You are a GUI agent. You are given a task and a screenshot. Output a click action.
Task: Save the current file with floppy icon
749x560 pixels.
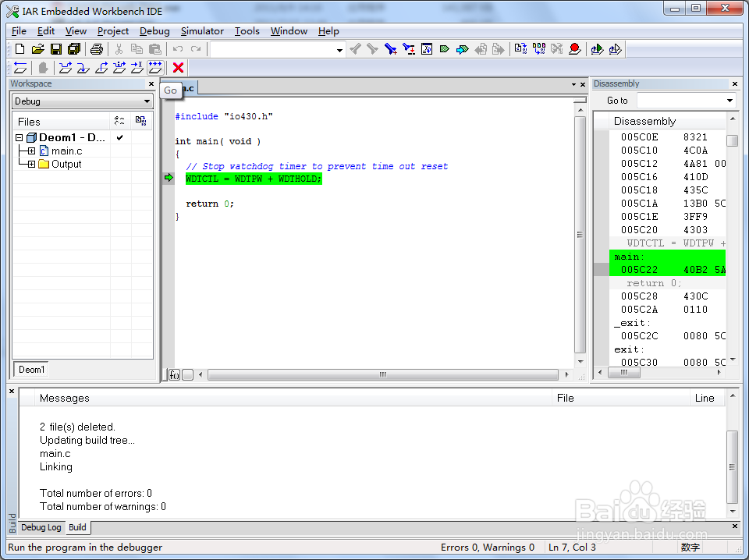tap(56, 48)
